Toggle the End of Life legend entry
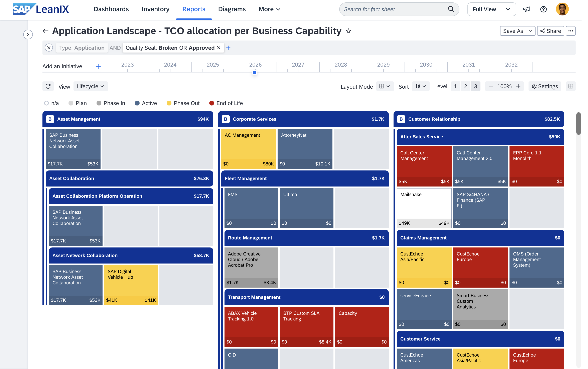The width and height of the screenshot is (588, 369). click(x=226, y=103)
